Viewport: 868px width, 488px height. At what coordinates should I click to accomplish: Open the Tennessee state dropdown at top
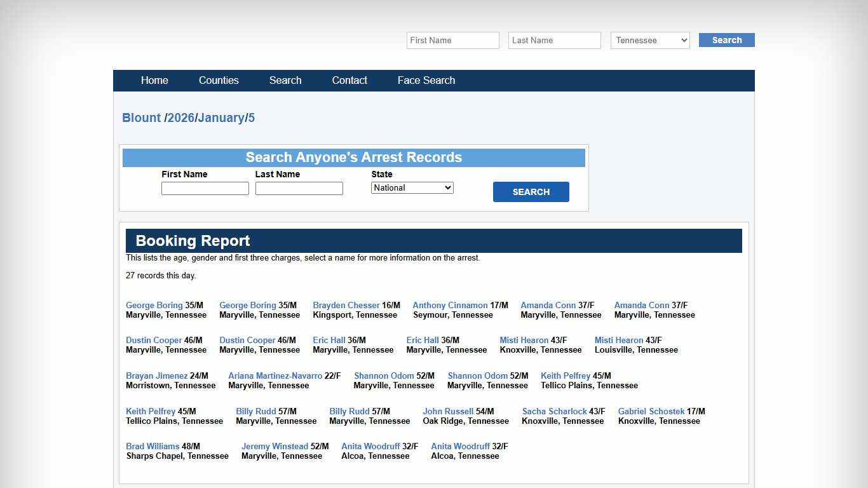(649, 40)
